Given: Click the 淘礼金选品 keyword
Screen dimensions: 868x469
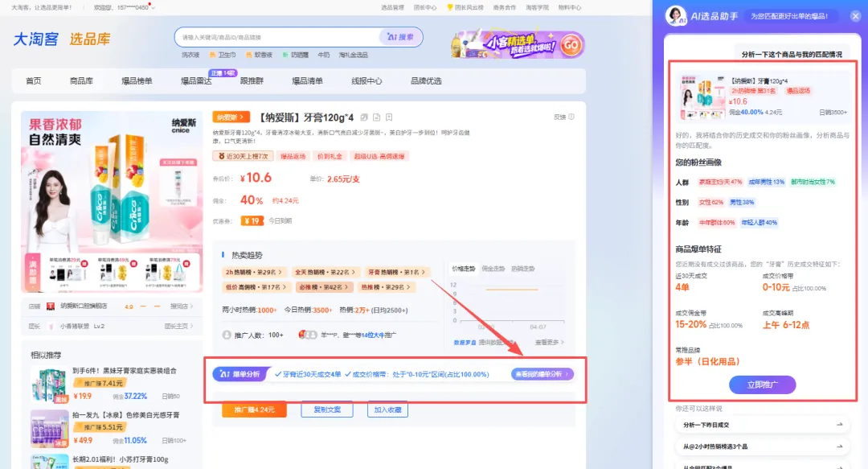Looking at the screenshot, I should pos(353,55).
